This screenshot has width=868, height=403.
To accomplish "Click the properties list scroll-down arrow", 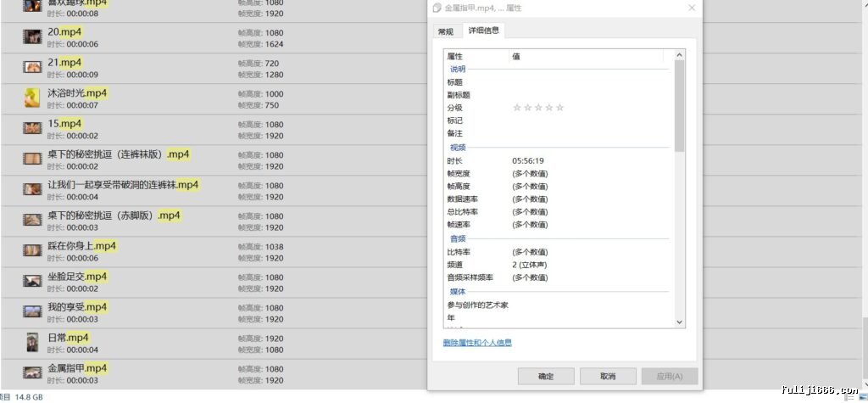I will click(x=679, y=322).
